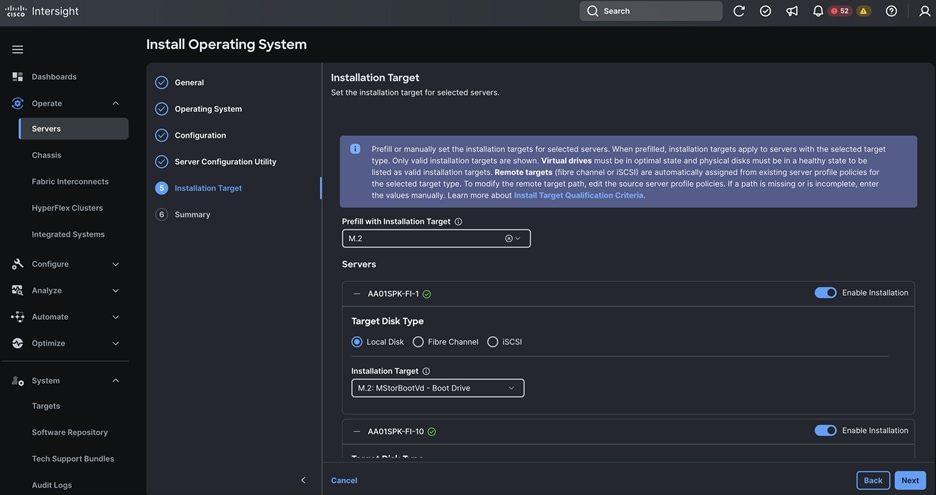Go to General wizard step
Image resolution: width=936 pixels, height=495 pixels.
[189, 82]
